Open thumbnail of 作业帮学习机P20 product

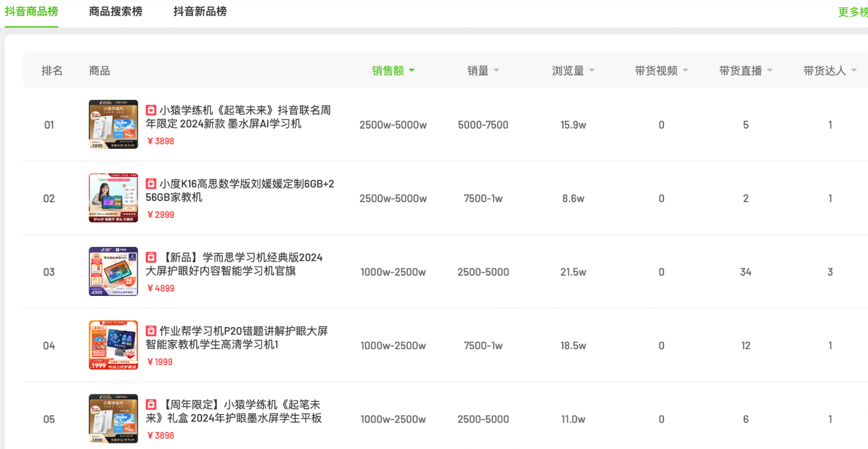(x=113, y=345)
